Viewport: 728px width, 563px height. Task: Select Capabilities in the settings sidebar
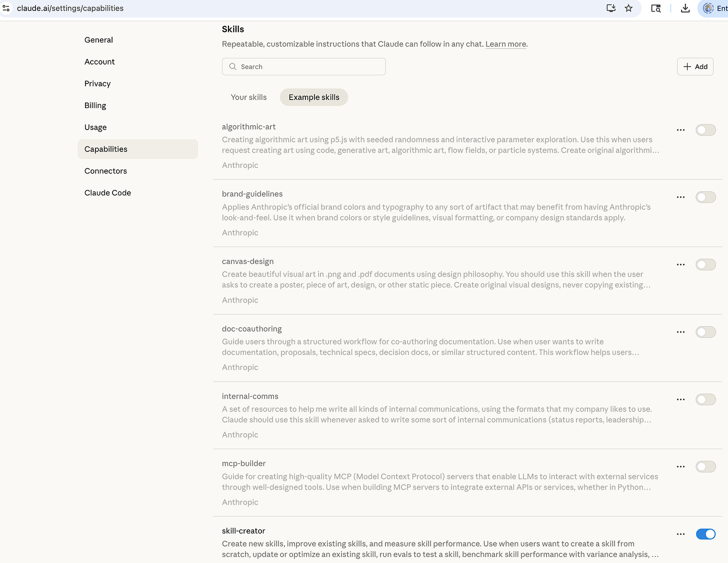pos(138,149)
